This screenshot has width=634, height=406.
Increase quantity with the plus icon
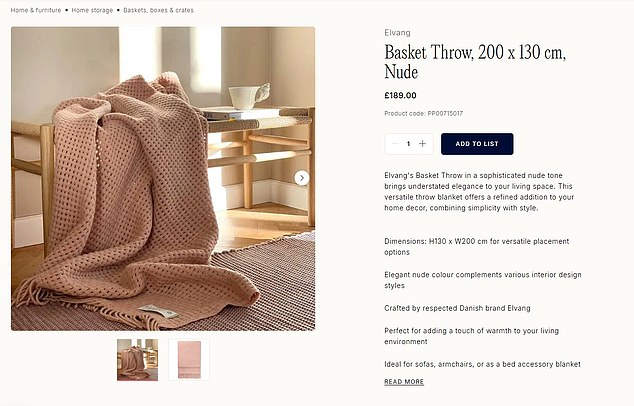click(x=423, y=144)
